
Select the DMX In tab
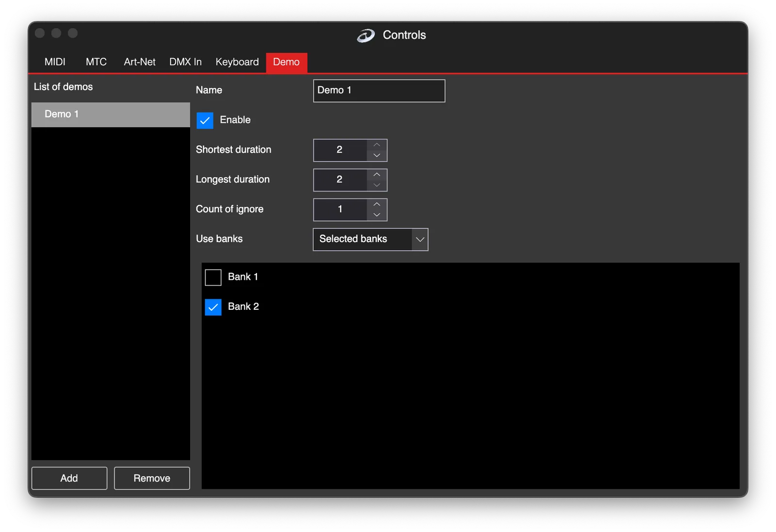point(185,62)
